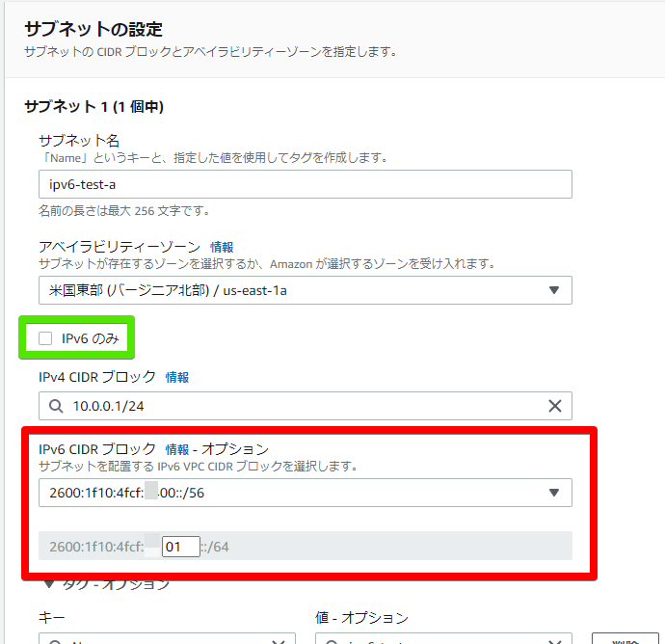Click the キー label under tags

coord(51,617)
